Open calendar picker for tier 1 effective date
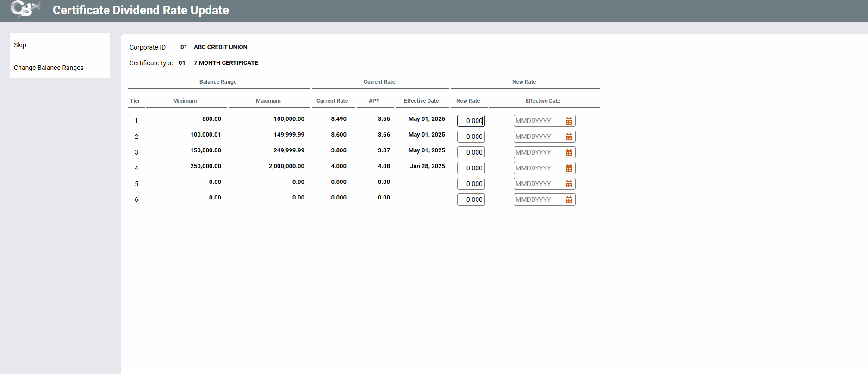The height and width of the screenshot is (374, 868). click(569, 121)
